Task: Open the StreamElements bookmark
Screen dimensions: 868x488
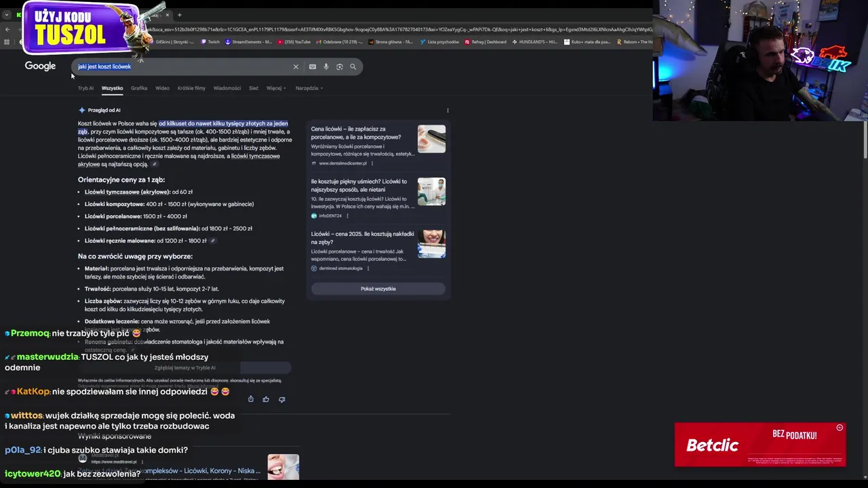Action: point(249,42)
